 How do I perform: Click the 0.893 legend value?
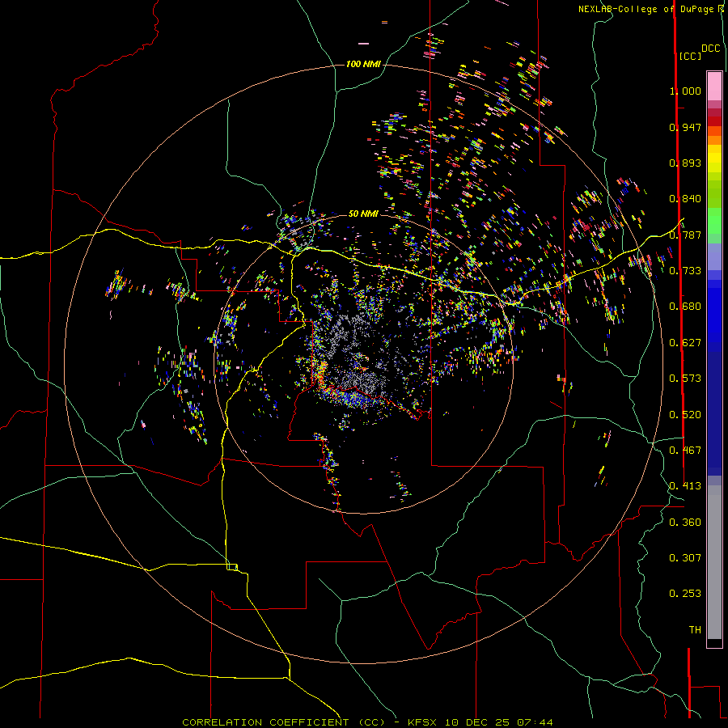(685, 163)
